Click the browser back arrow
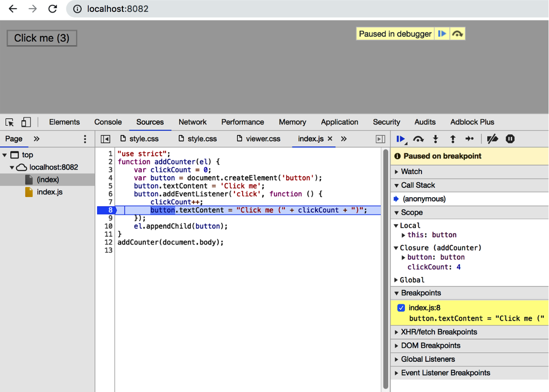Screen dimensions: 549x392 pos(12,9)
